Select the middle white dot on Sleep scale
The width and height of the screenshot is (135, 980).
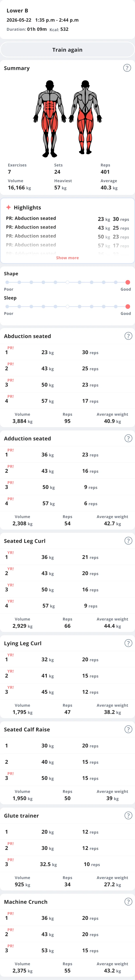tap(67, 306)
